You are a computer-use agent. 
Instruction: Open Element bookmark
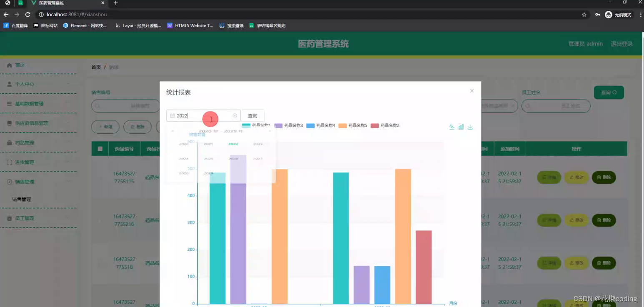pyautogui.click(x=85, y=25)
